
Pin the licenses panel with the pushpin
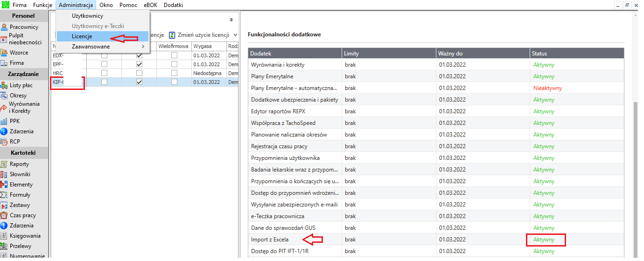[x=231, y=20]
